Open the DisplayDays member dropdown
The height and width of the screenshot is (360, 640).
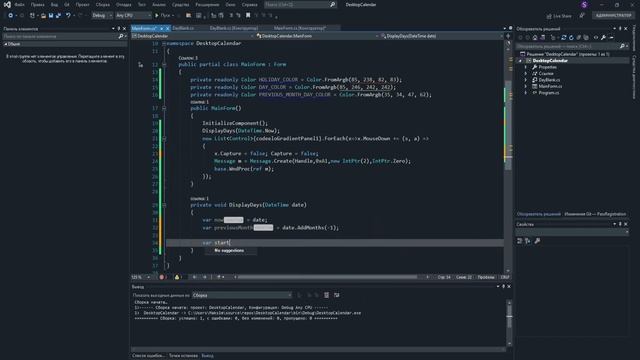[x=442, y=36]
